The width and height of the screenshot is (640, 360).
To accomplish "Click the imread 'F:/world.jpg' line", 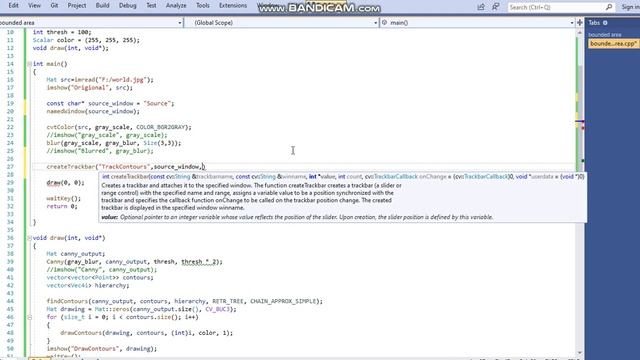I will pyautogui.click(x=100, y=80).
